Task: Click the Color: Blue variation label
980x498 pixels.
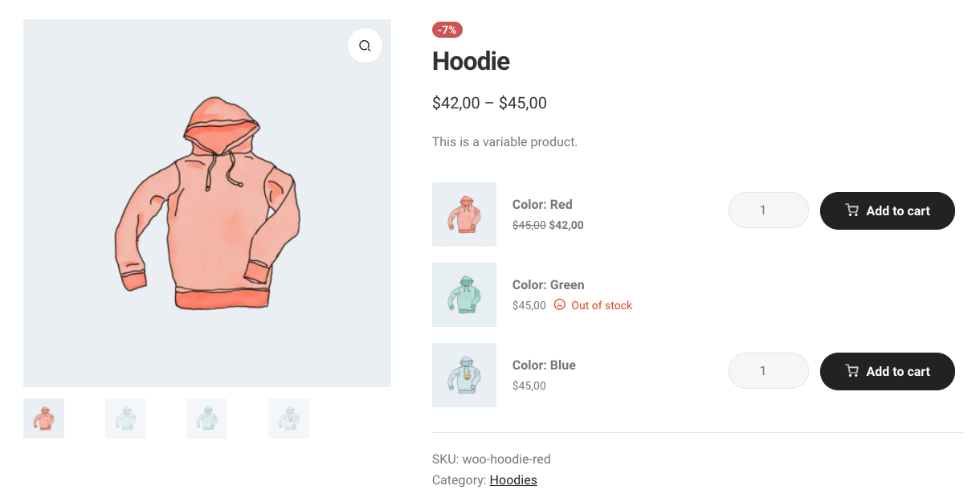Action: pos(544,365)
